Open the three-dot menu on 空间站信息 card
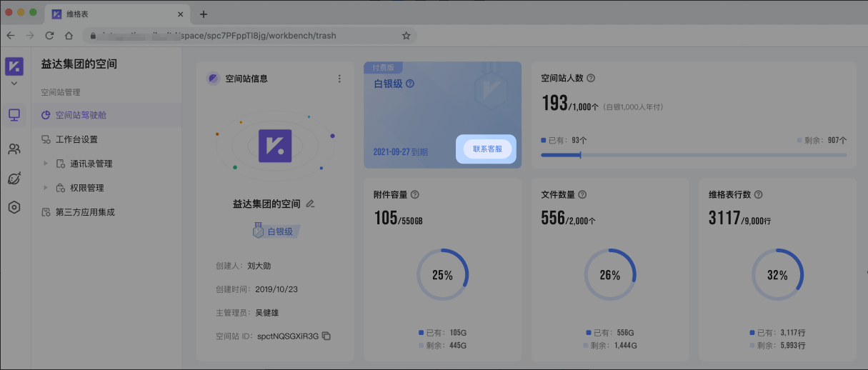Image resolution: width=868 pixels, height=370 pixels. coord(339,79)
